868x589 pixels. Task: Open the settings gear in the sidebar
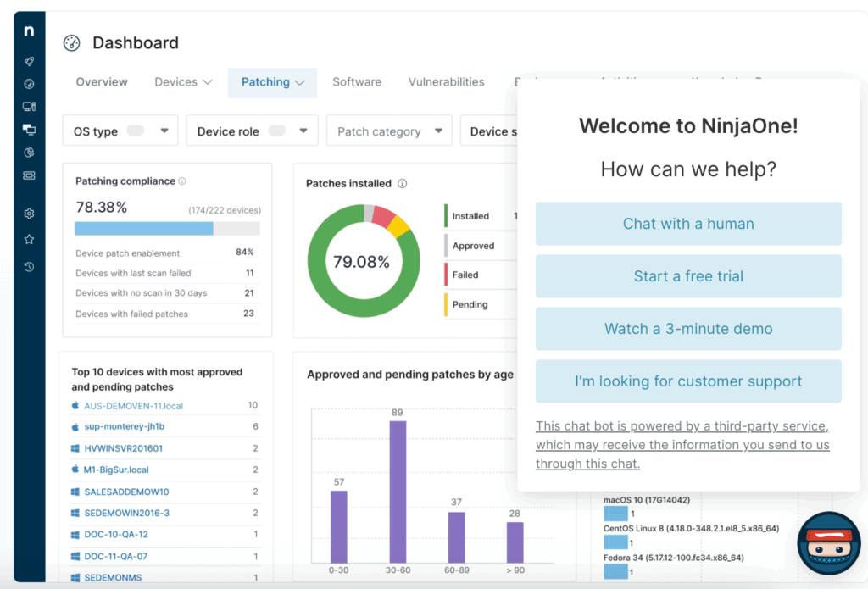point(29,214)
